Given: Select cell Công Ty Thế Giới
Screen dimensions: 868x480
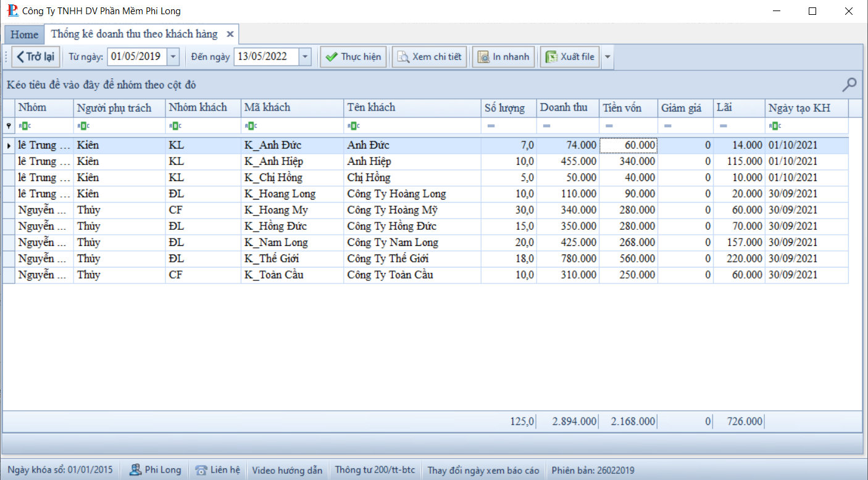Looking at the screenshot, I should [x=412, y=258].
